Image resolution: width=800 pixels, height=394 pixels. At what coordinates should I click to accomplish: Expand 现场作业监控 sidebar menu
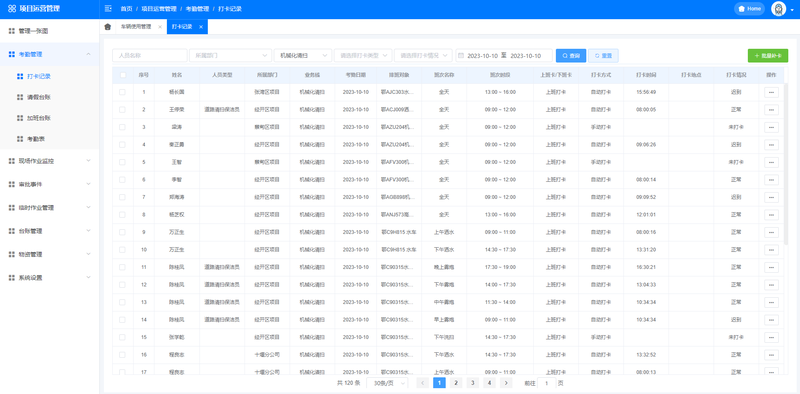pyautogui.click(x=49, y=161)
